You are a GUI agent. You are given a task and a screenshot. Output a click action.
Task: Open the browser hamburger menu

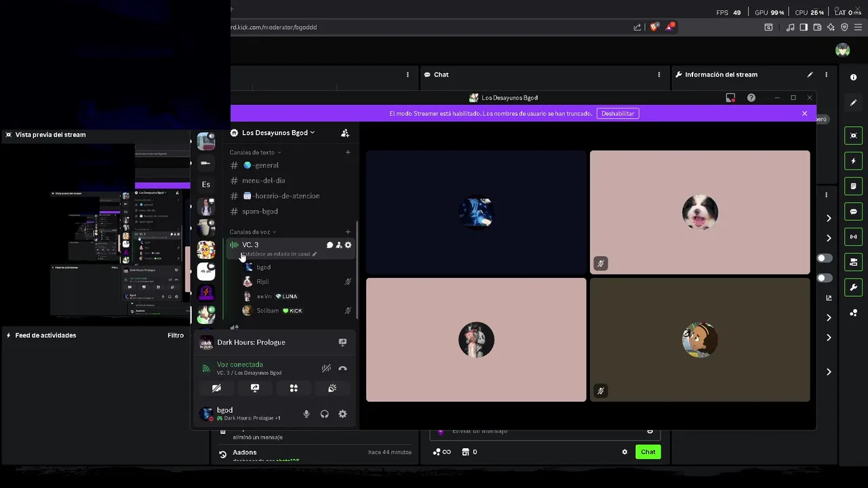click(858, 27)
